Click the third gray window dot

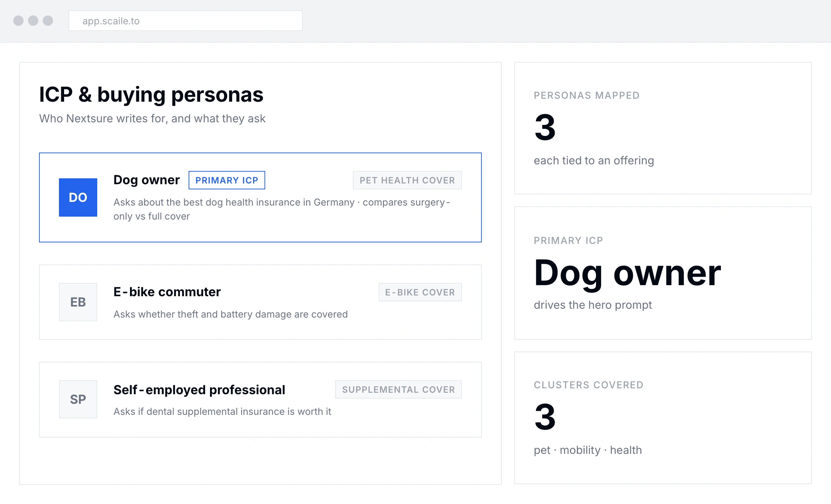click(48, 21)
